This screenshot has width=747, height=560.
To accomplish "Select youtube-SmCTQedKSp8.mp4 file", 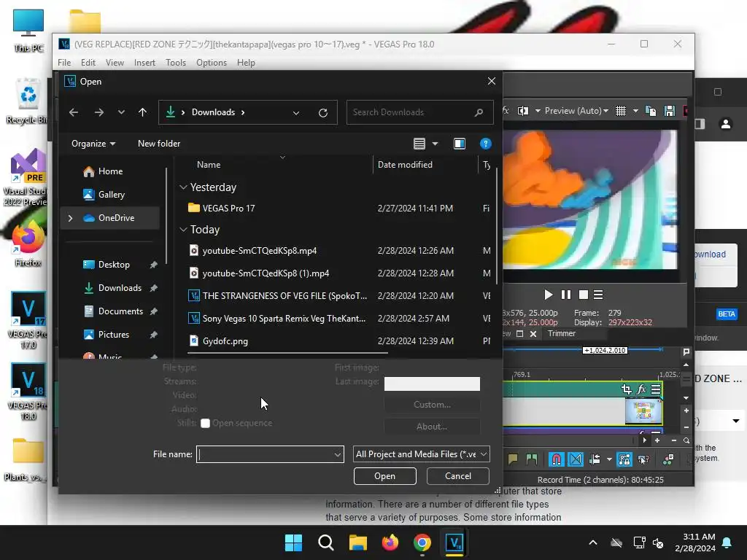I will [260, 251].
